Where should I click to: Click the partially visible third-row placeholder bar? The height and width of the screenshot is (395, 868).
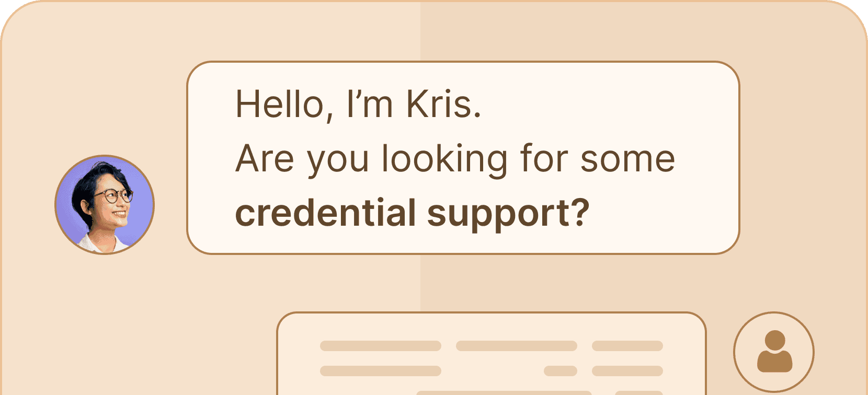click(x=504, y=392)
